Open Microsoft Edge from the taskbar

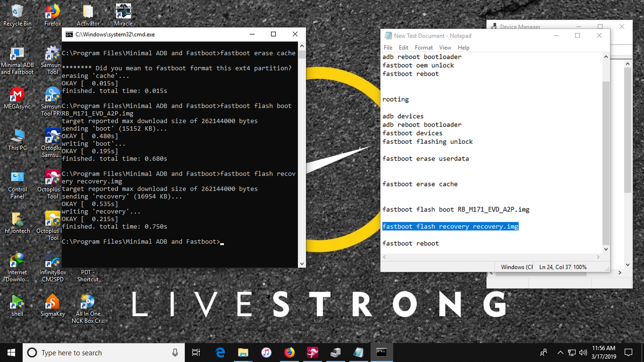tap(220, 352)
